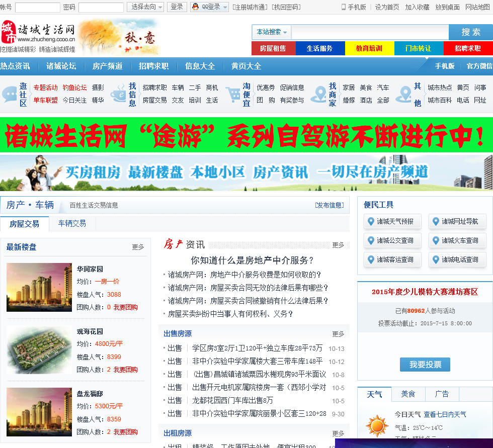Click the 密码 input field
The width and height of the screenshot is (493, 448).
pyautogui.click(x=101, y=7)
